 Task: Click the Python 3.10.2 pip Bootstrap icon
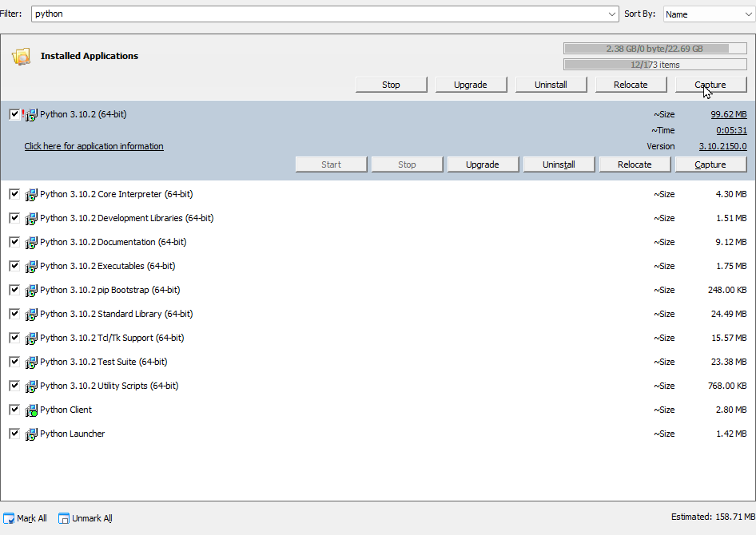click(x=32, y=290)
